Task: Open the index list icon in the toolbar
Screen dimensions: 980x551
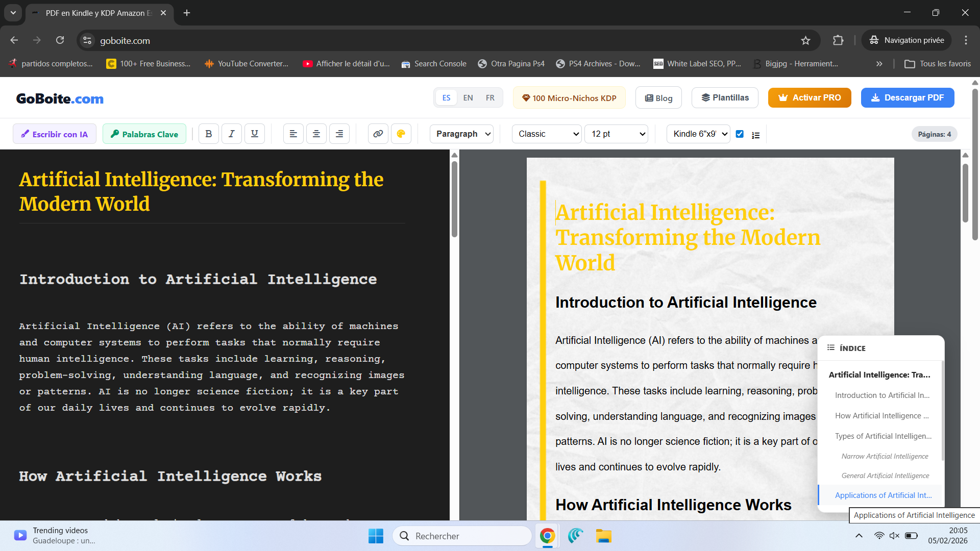Action: coord(755,135)
